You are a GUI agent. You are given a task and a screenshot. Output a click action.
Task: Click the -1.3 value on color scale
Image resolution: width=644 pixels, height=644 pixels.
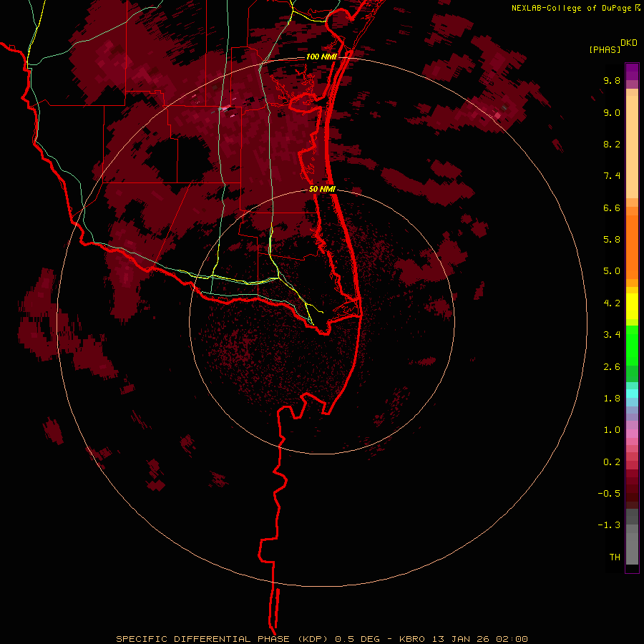tap(609, 525)
